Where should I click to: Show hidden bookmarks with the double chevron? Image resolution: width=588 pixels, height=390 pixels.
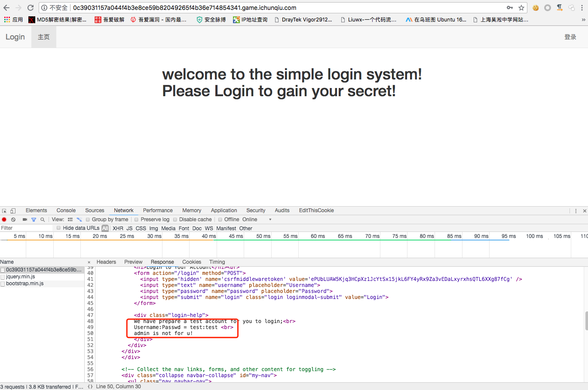pos(583,20)
